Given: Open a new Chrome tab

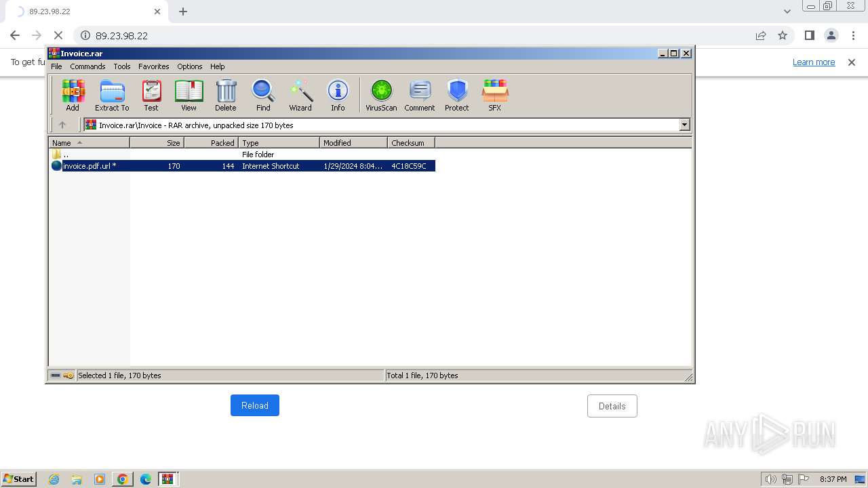Looking at the screenshot, I should 183,12.
